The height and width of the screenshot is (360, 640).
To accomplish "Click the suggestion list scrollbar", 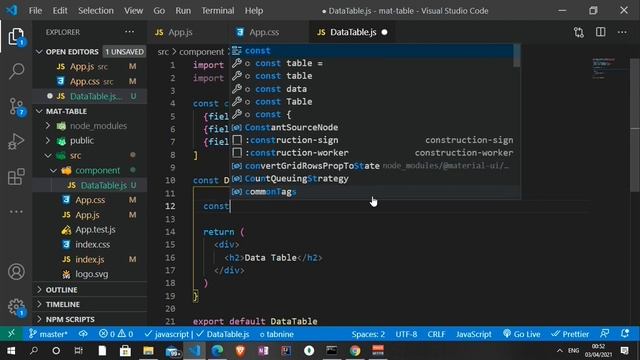I will (517, 56).
